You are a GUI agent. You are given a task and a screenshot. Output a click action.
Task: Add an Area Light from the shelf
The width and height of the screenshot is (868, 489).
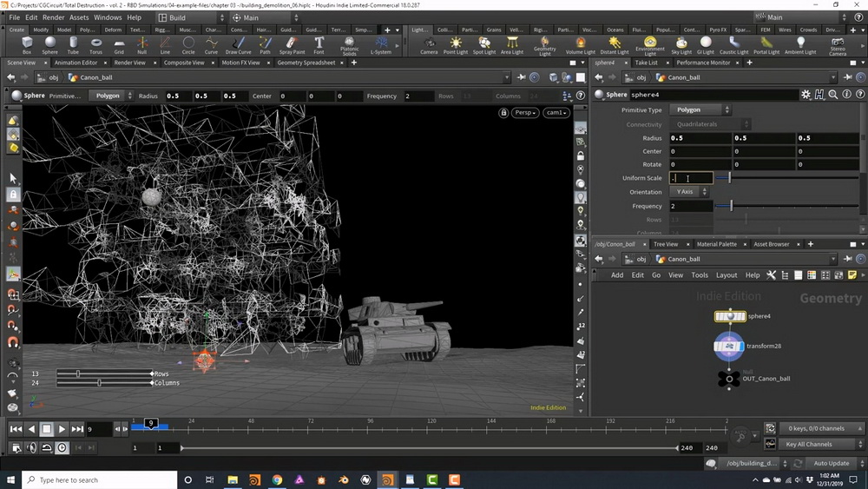point(512,45)
